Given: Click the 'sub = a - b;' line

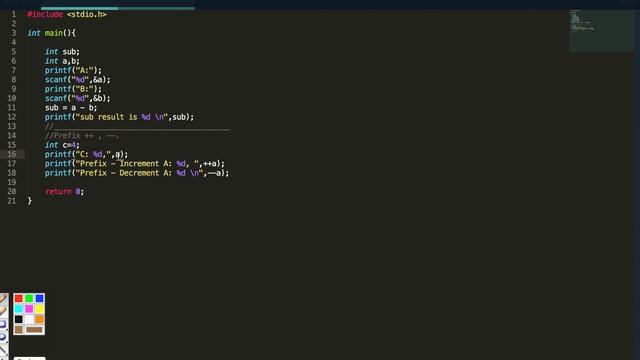Looking at the screenshot, I should 71,108.
